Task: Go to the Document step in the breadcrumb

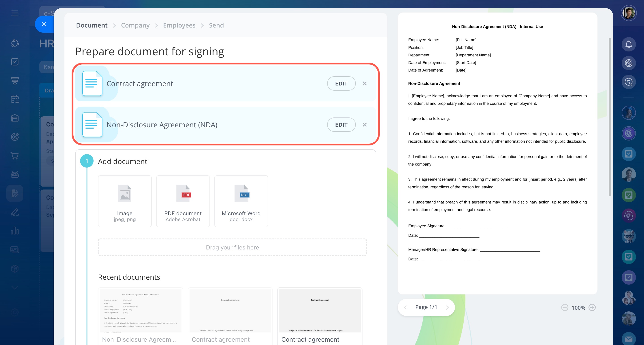Action: pos(92,25)
